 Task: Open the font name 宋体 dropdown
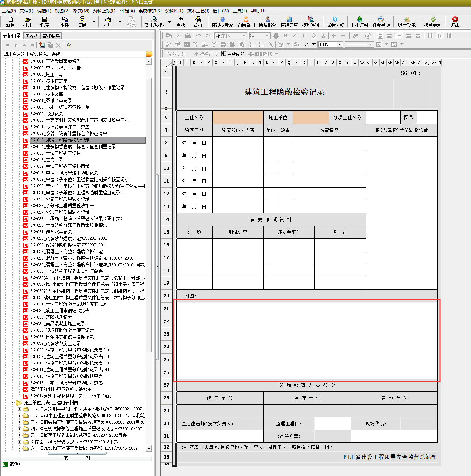point(244,36)
